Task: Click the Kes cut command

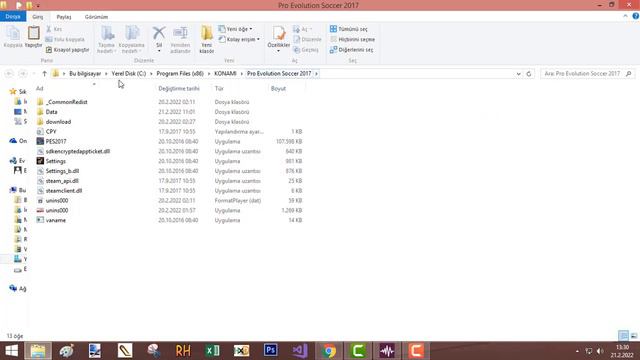Action: (53, 29)
